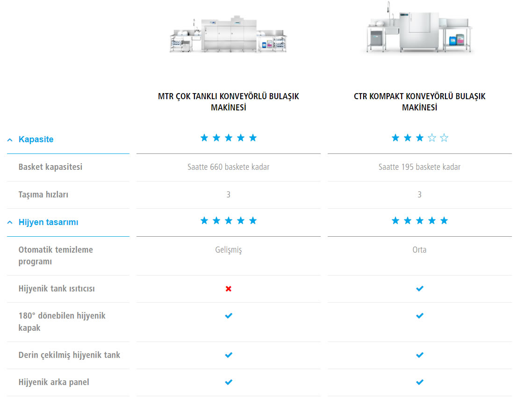Click the red X for MTR tank ısıtıcısı
This screenshot has height=400, width=532.
coord(228,289)
